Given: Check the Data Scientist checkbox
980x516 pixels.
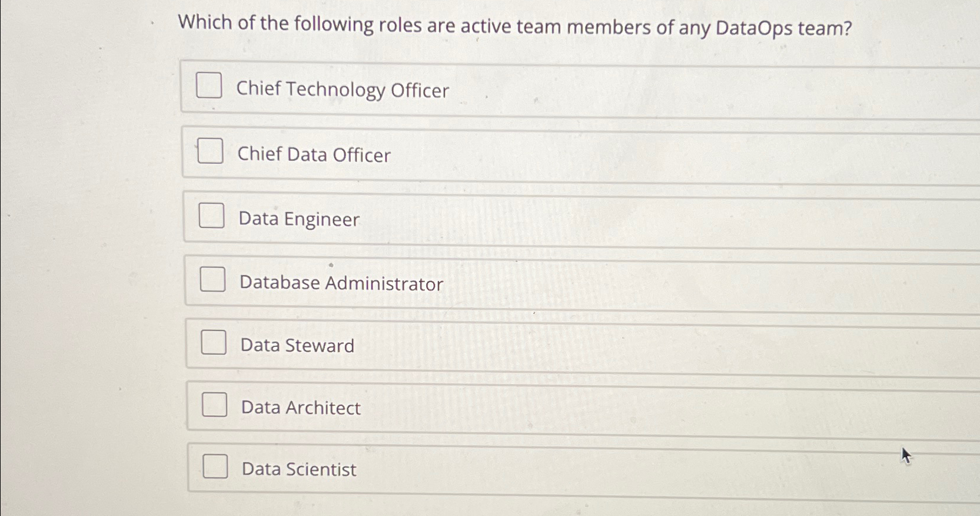Looking at the screenshot, I should (x=217, y=467).
